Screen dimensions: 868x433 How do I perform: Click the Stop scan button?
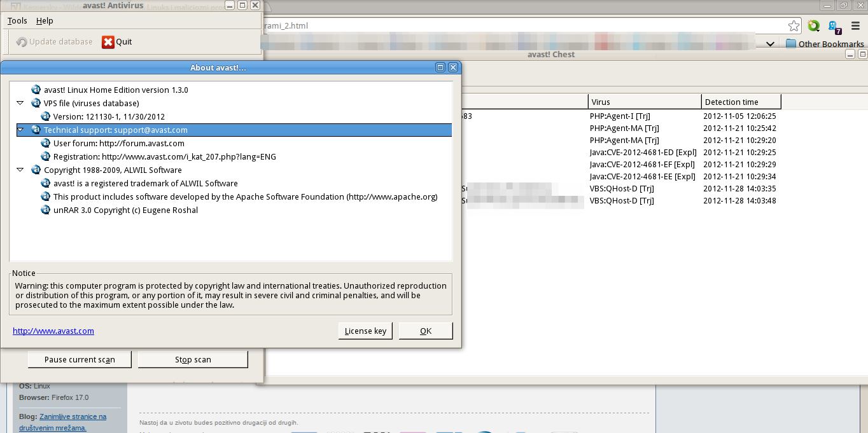(193, 359)
